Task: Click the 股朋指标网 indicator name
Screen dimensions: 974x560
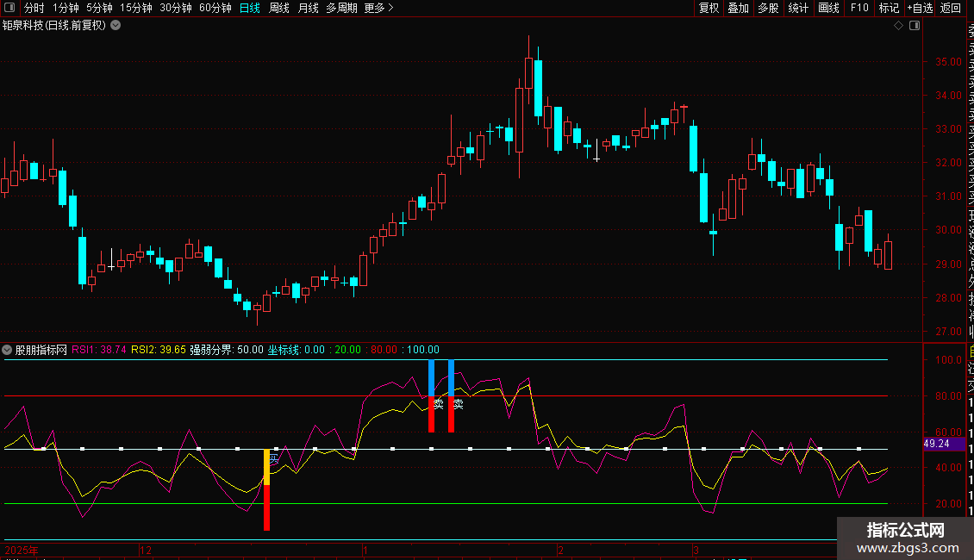Action: pos(41,350)
